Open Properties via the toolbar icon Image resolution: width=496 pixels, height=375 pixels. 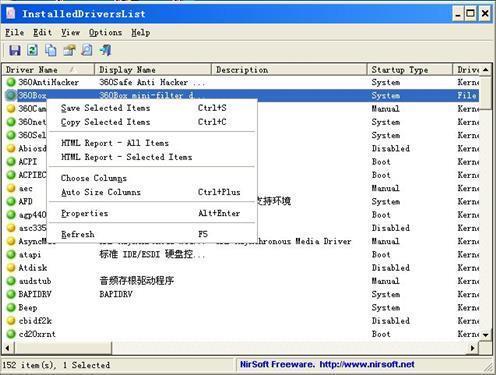pyautogui.click(x=69, y=50)
